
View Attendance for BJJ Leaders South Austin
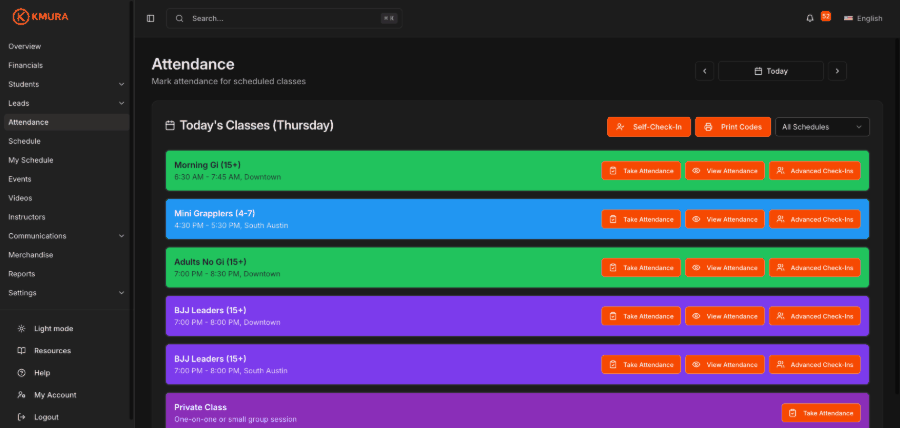click(x=725, y=364)
